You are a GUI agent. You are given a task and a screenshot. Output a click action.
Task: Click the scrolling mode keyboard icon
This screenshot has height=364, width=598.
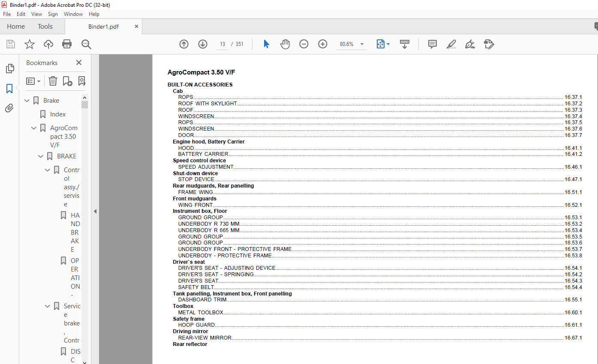click(405, 44)
